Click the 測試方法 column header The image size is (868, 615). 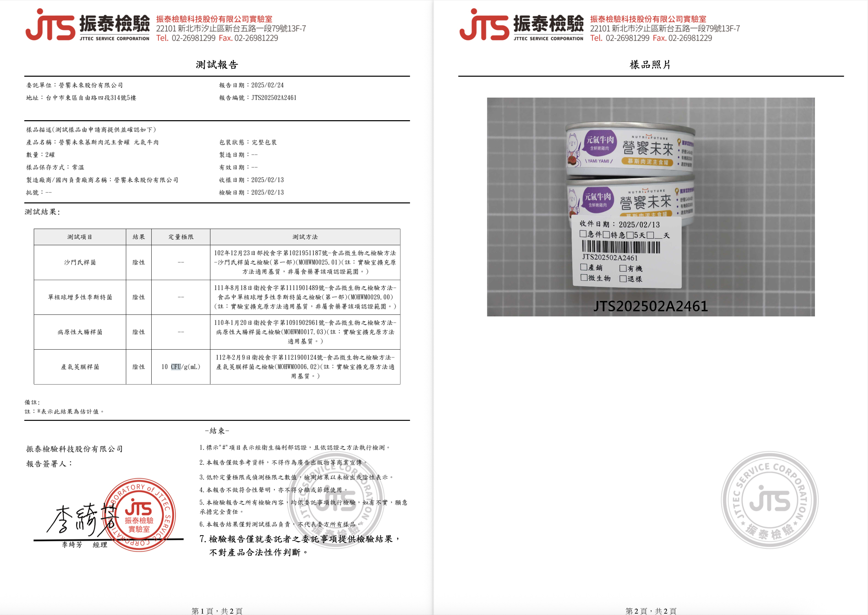point(305,237)
